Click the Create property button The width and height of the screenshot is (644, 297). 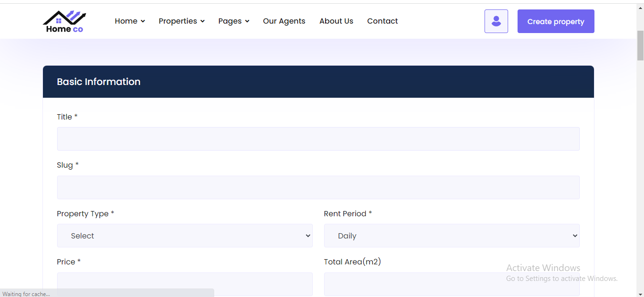(555, 21)
